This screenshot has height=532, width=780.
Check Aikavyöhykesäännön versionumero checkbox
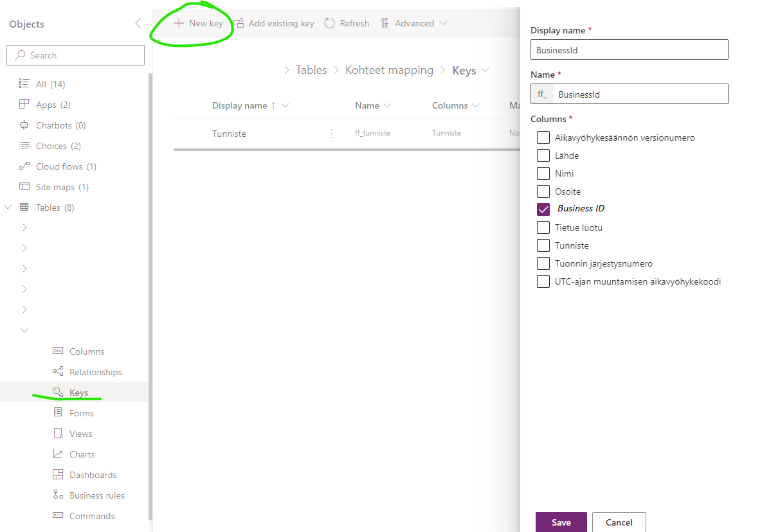pyautogui.click(x=543, y=137)
